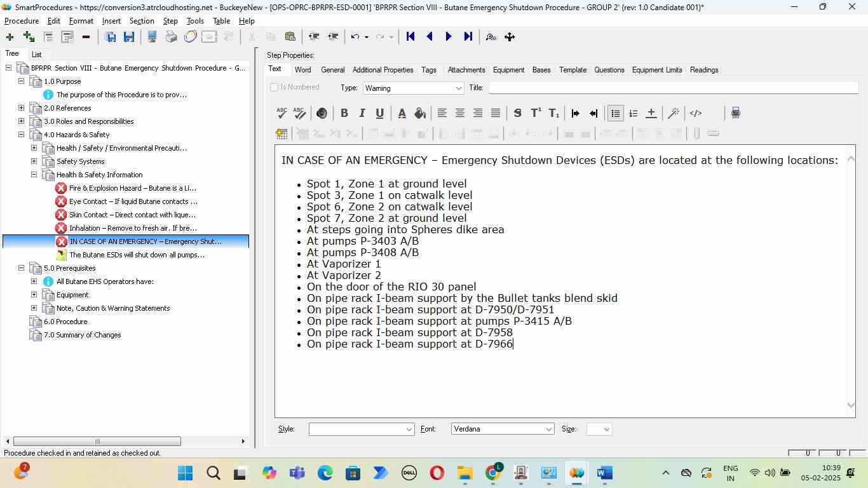Click the red minus delete step icon
The image size is (868, 488).
pos(86,37)
